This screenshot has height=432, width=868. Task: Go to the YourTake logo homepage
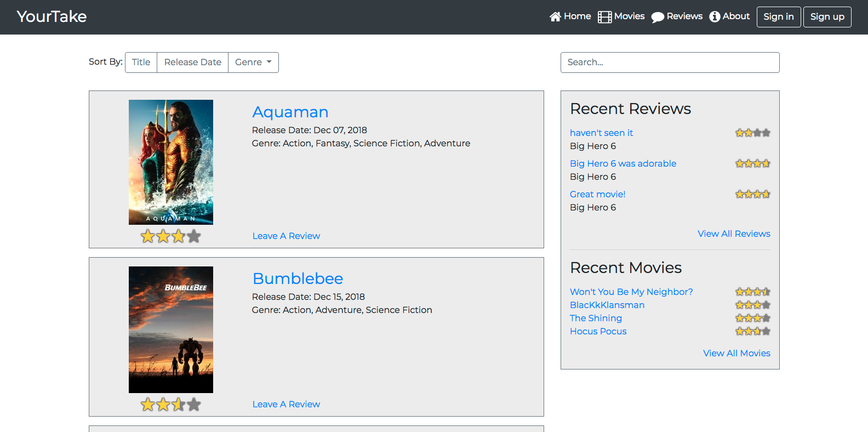[52, 16]
